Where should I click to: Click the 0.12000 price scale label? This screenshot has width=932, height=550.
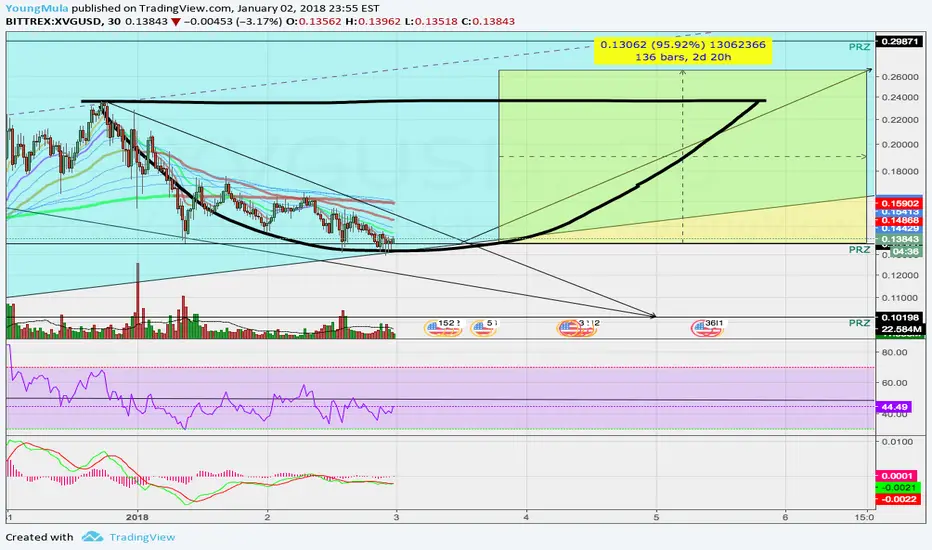click(x=899, y=275)
